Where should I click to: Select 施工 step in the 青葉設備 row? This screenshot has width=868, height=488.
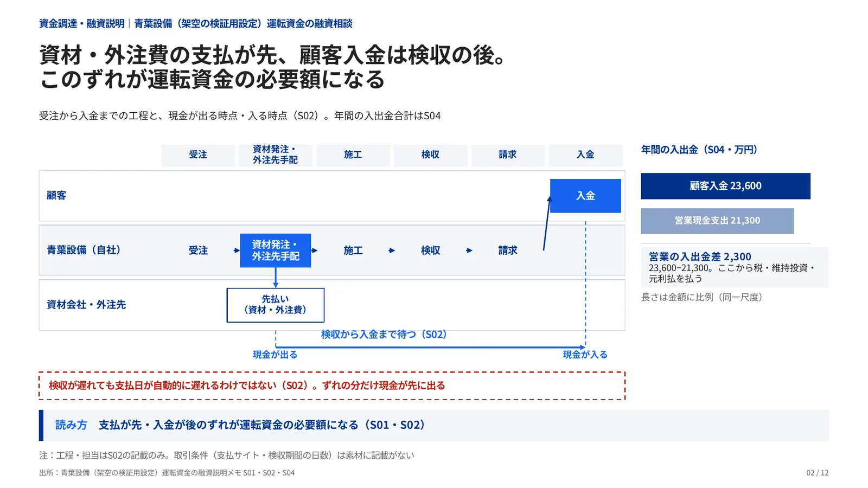click(x=353, y=251)
